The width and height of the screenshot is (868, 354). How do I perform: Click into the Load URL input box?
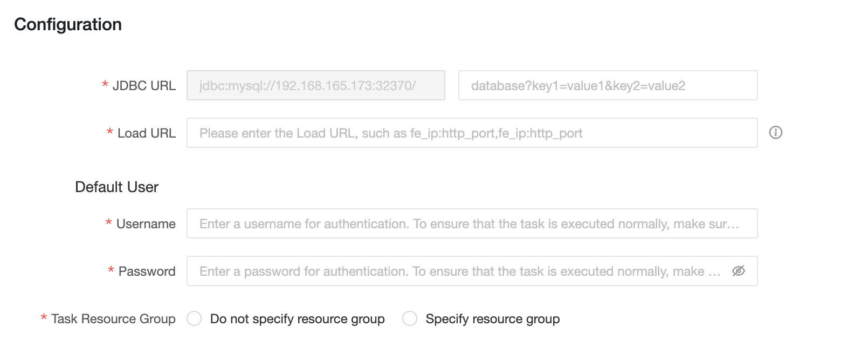[472, 133]
